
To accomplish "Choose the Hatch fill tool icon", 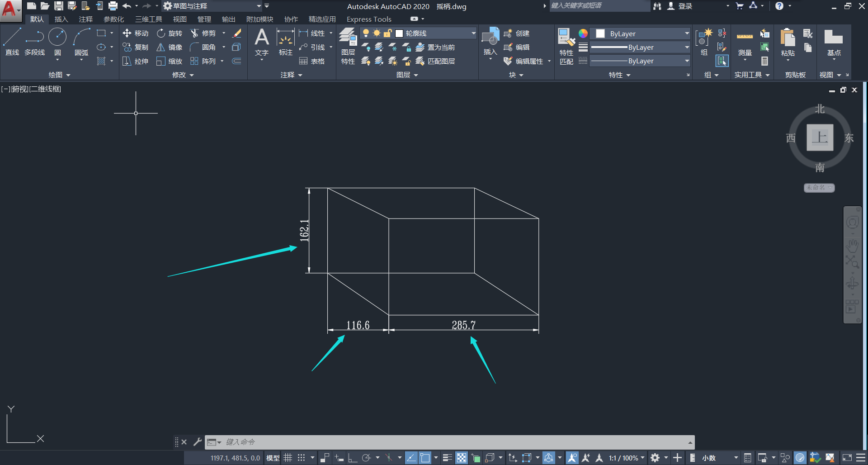I will point(101,61).
